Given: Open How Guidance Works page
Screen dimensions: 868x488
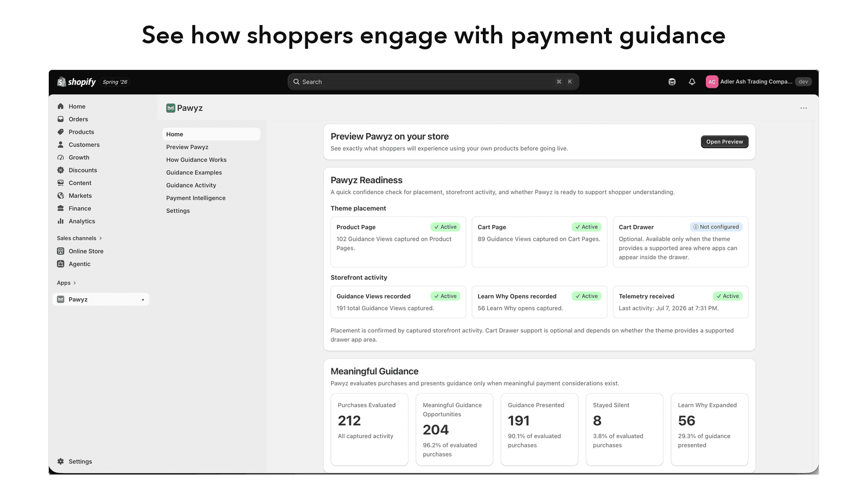Looking at the screenshot, I should tap(196, 160).
